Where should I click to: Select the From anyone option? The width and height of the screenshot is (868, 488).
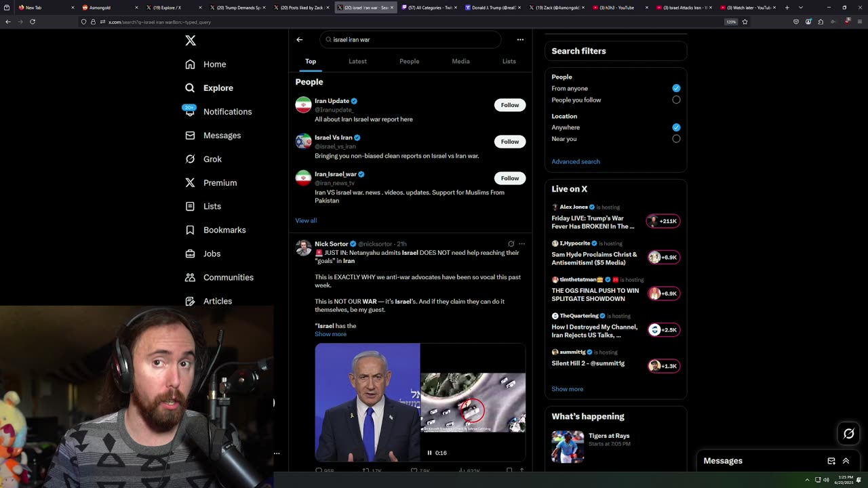point(676,88)
